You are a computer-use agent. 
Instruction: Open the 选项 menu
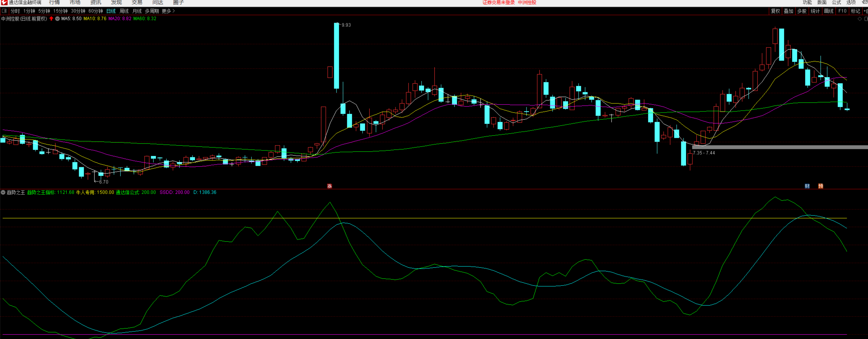point(851,2)
